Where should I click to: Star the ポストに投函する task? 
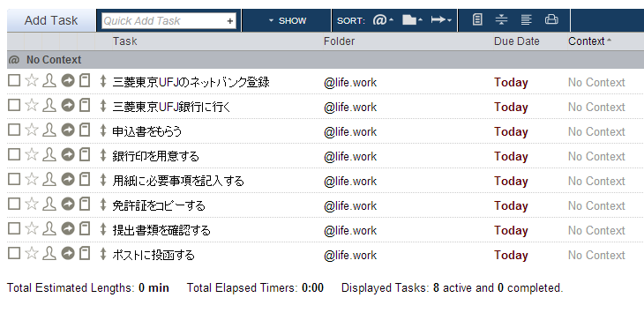pos(32,253)
